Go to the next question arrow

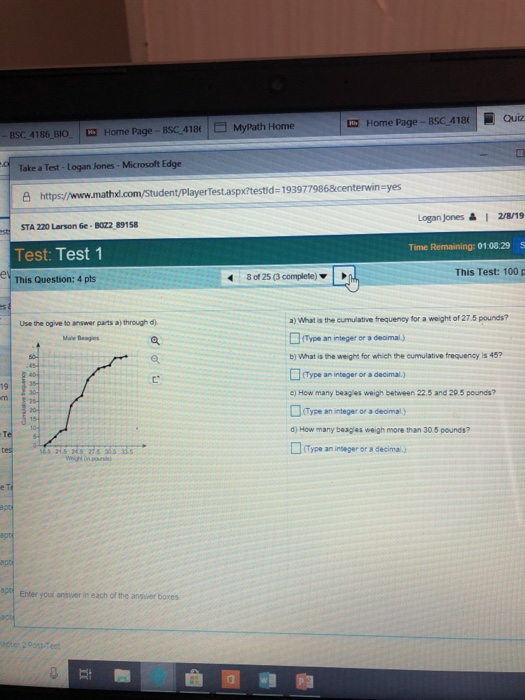[344, 276]
